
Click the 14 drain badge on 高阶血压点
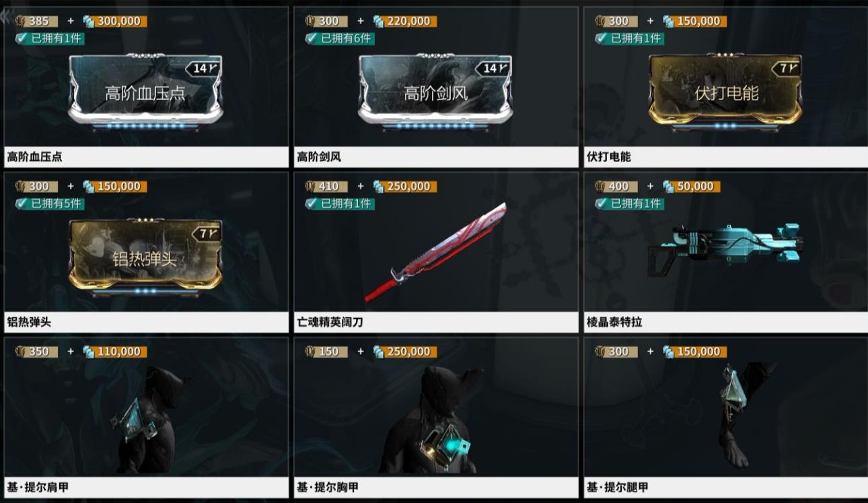coord(203,68)
